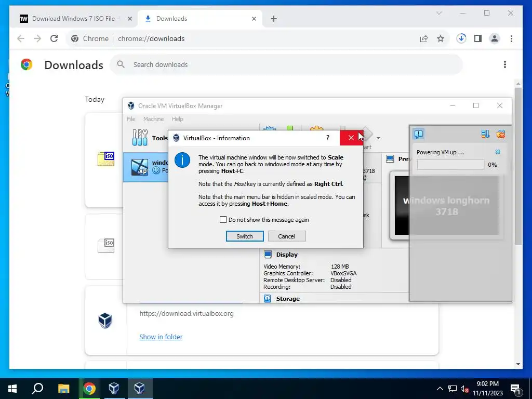532x399 pixels.
Task: Click the sort notifications icon in panel
Action: (x=485, y=134)
